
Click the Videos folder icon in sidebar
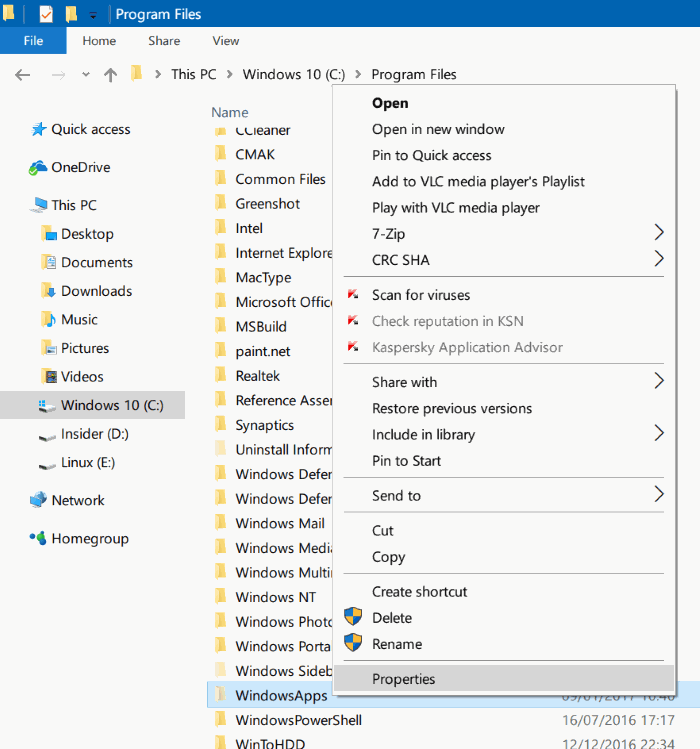click(49, 376)
